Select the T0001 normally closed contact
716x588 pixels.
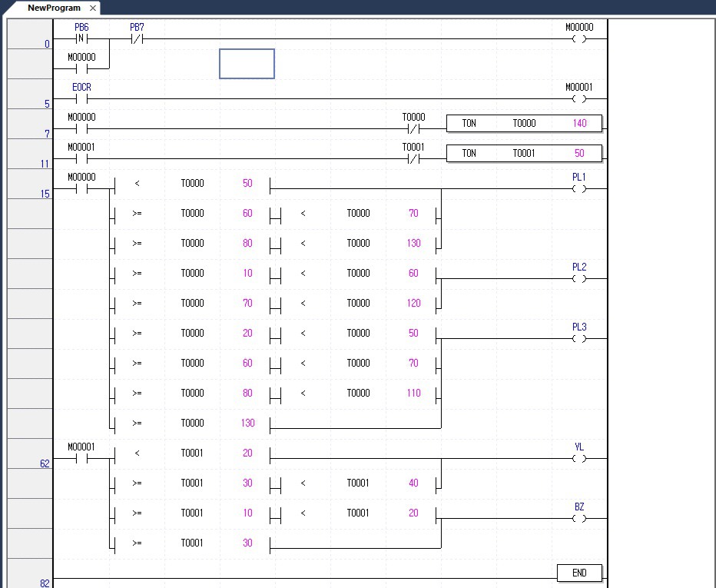(x=413, y=159)
